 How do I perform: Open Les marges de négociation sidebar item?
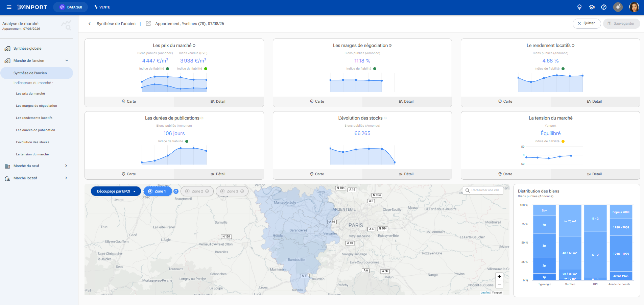37,106
